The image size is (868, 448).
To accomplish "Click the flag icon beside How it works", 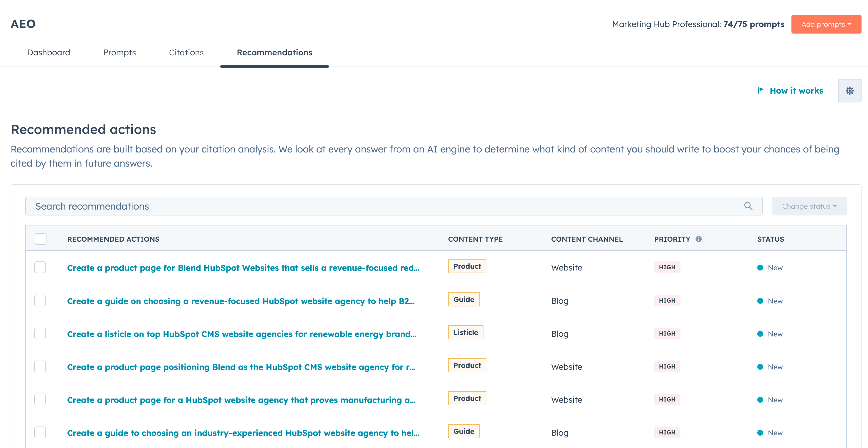I will (x=761, y=90).
